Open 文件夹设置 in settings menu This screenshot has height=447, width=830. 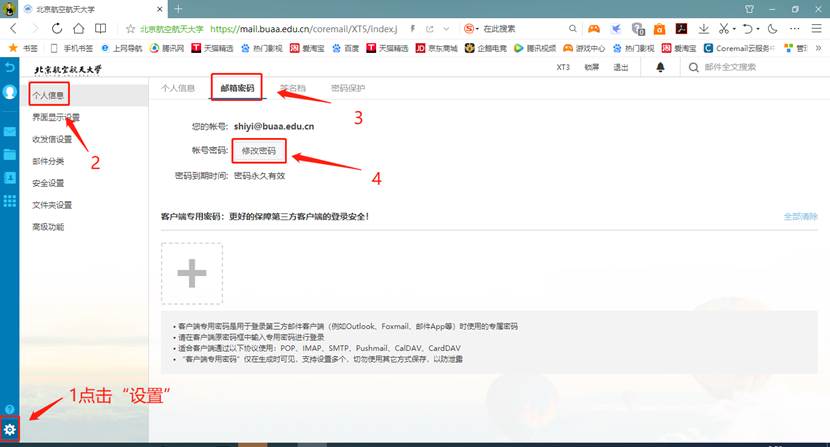(52, 205)
